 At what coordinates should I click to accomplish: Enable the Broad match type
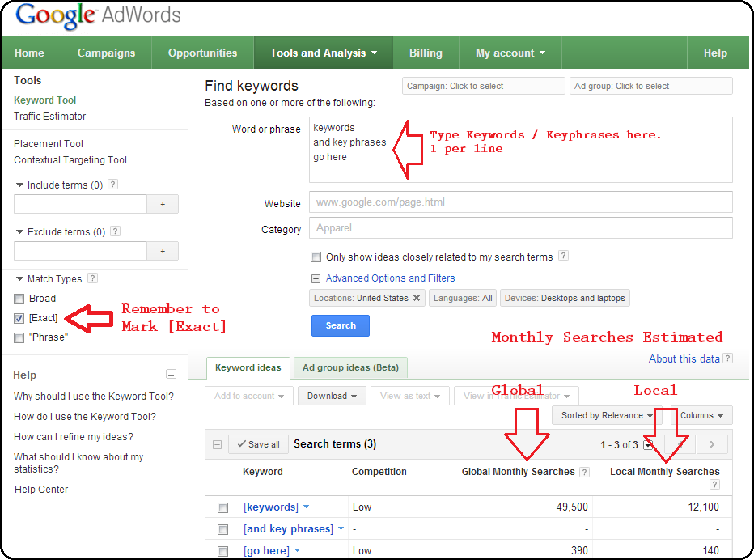point(19,299)
